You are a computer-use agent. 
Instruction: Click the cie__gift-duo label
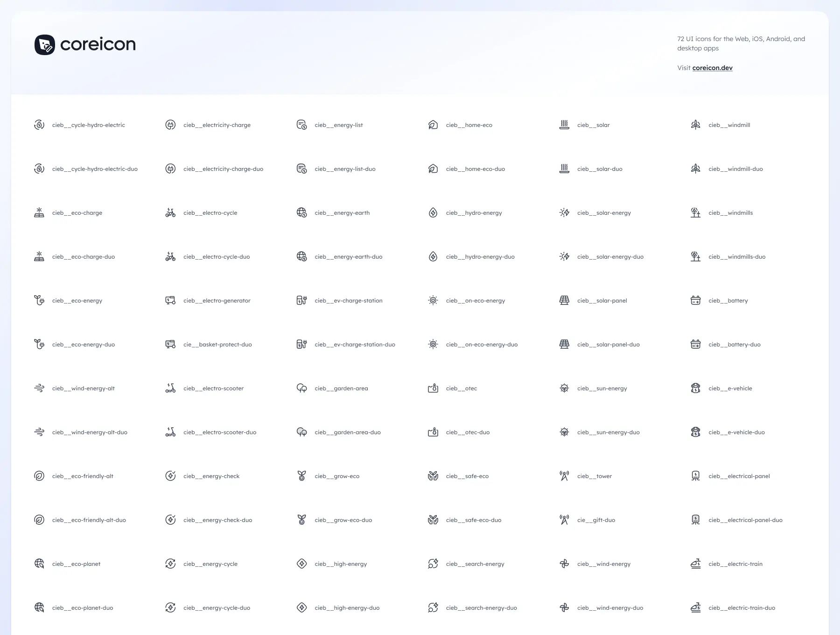[x=596, y=520]
